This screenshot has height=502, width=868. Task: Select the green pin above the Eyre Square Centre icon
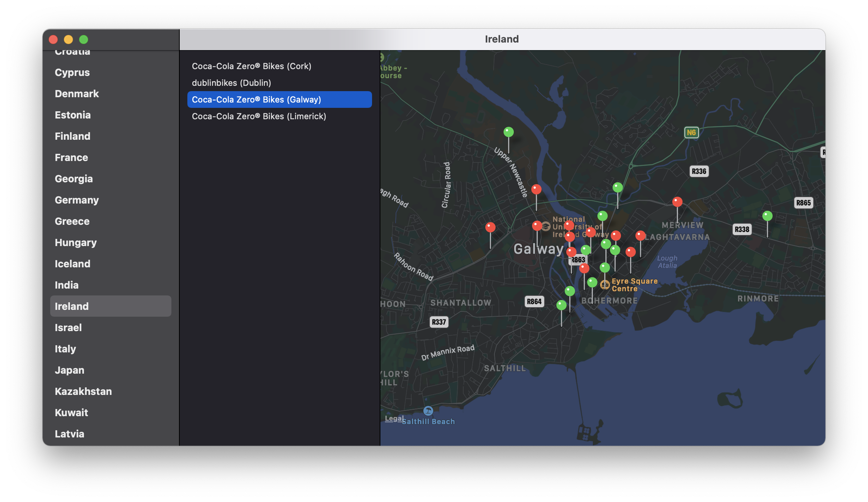pyautogui.click(x=605, y=267)
